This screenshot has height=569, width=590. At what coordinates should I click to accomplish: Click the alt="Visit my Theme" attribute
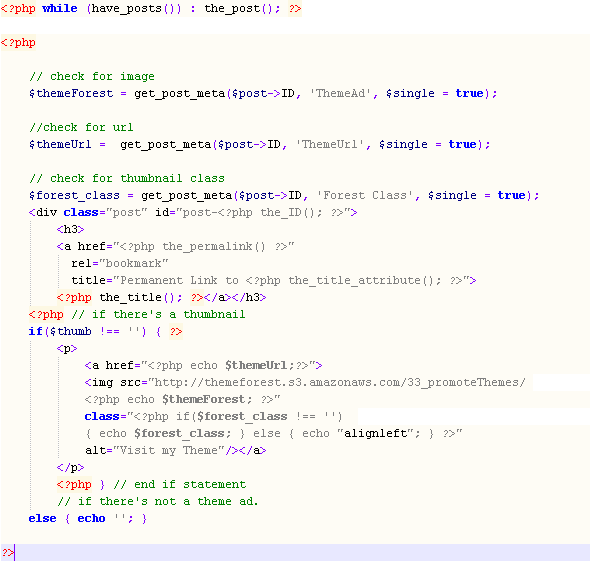(x=155, y=450)
